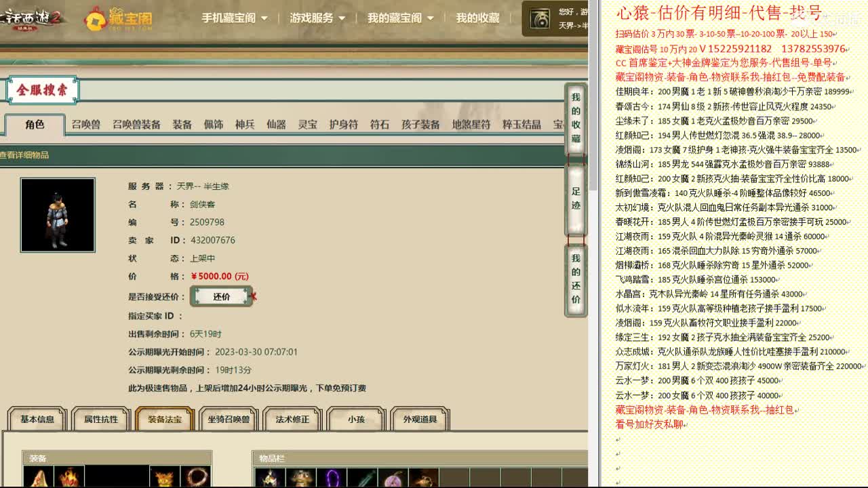Screen dimensions: 868x488
Task: Open the 护身符 category tab
Action: [x=343, y=125]
